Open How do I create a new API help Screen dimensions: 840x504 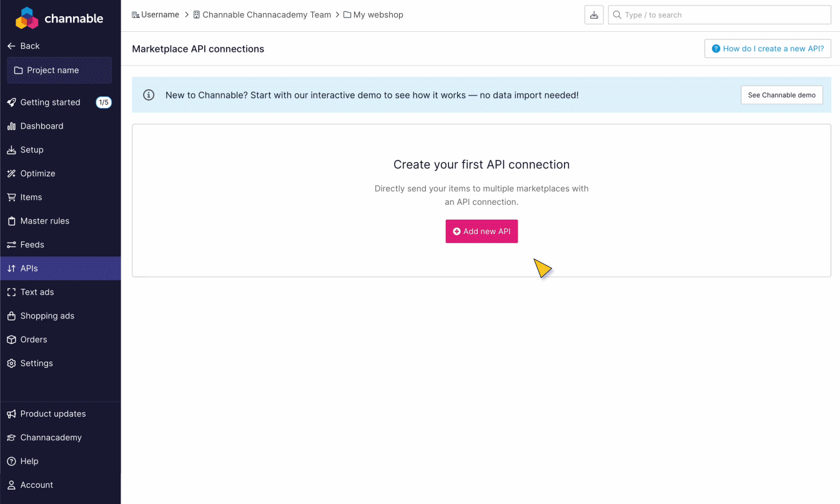point(768,49)
